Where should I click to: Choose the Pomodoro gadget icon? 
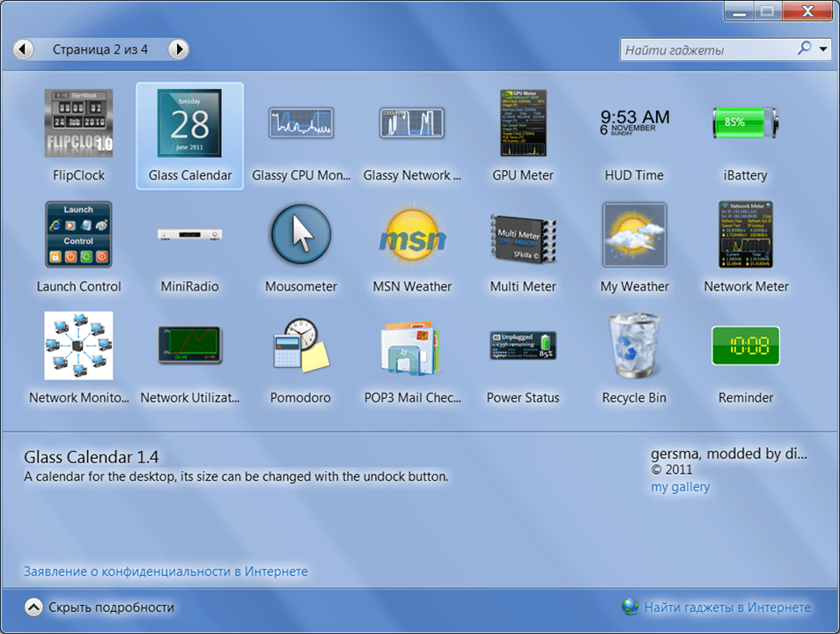coord(301,346)
